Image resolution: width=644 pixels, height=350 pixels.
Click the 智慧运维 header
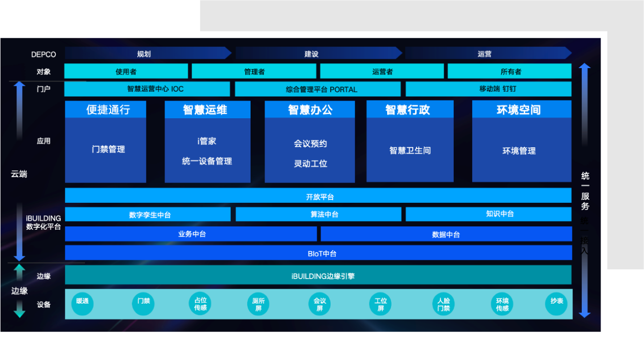pos(208,109)
